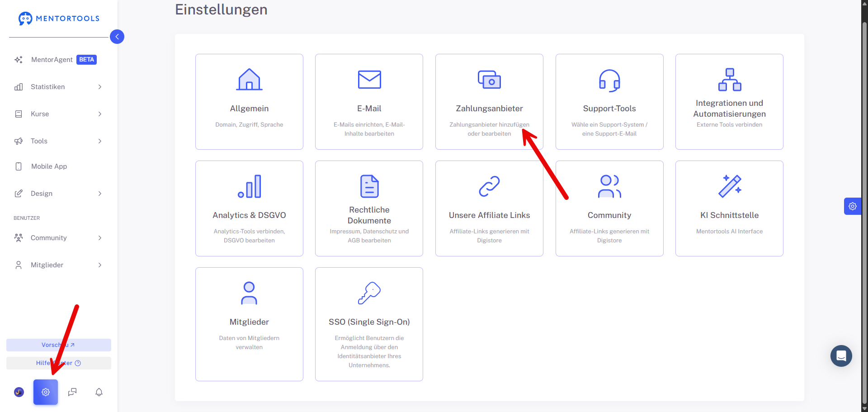Click the MentorAgent sparkle icon

19,60
